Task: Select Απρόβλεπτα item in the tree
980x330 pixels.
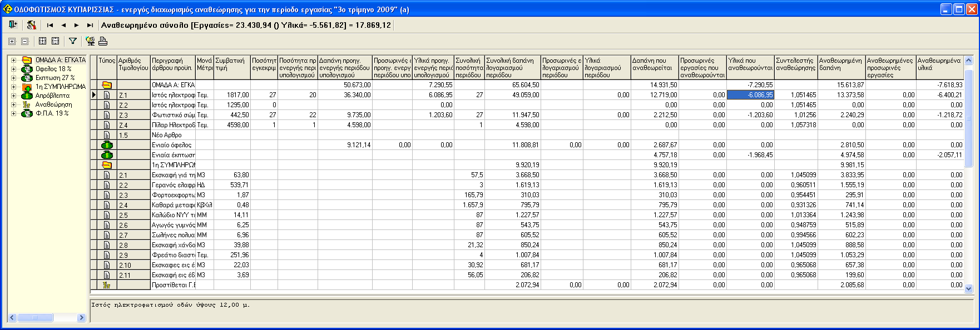Action: pos(52,96)
